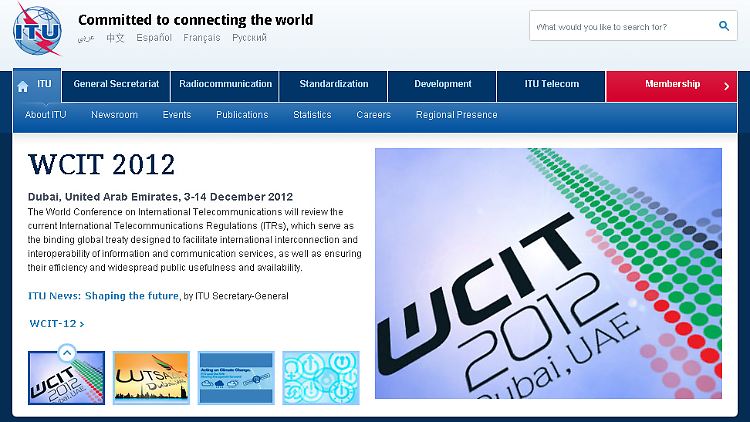This screenshot has width=750, height=422.
Task: Open the Publications submenu item
Action: pyautogui.click(x=242, y=115)
